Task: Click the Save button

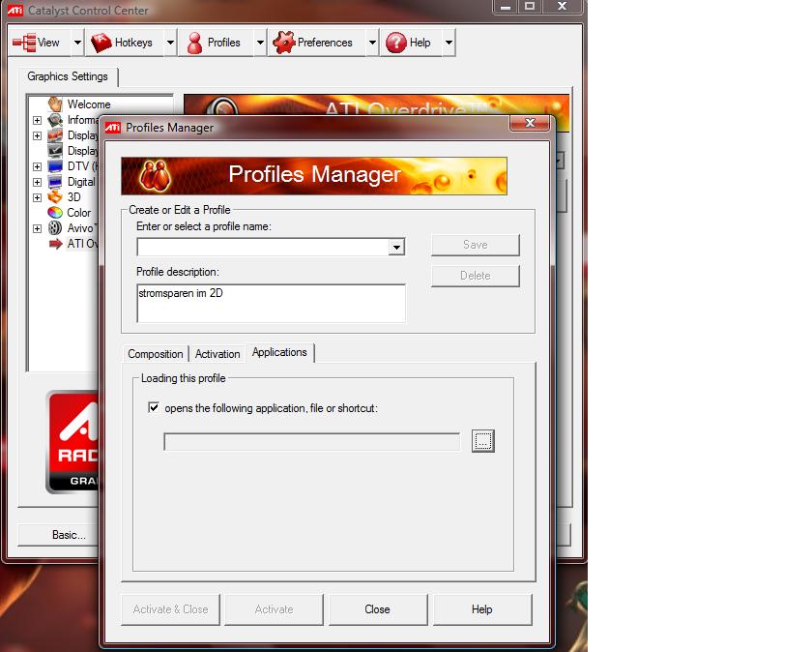Action: click(476, 245)
